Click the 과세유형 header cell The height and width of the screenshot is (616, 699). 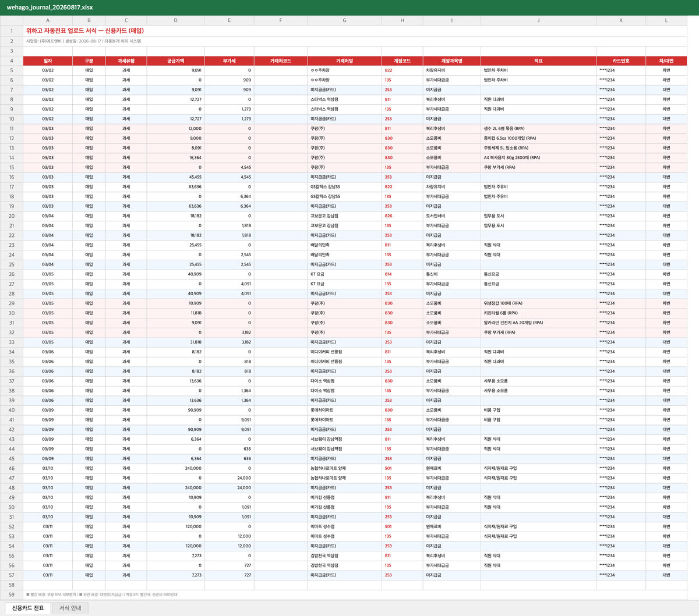tap(126, 61)
